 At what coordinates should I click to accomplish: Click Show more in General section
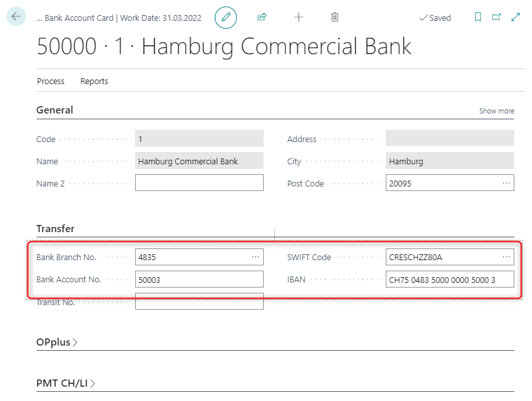(x=496, y=111)
